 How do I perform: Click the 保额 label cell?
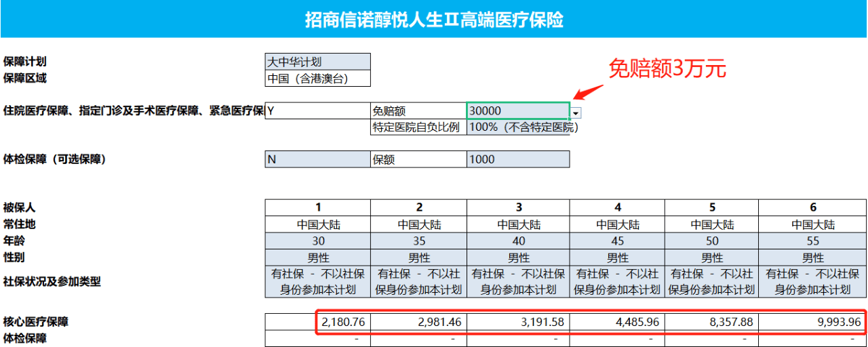419,159
